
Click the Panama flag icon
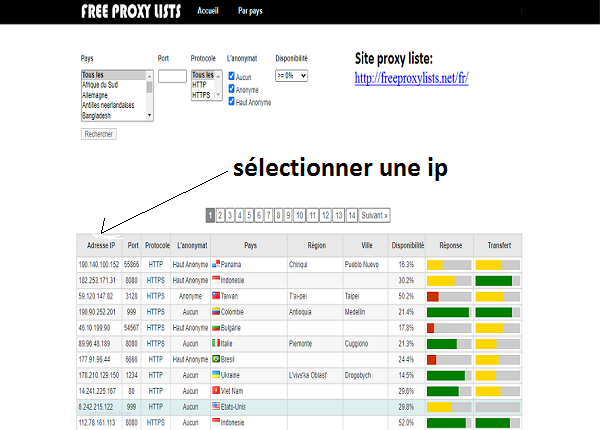click(x=216, y=264)
